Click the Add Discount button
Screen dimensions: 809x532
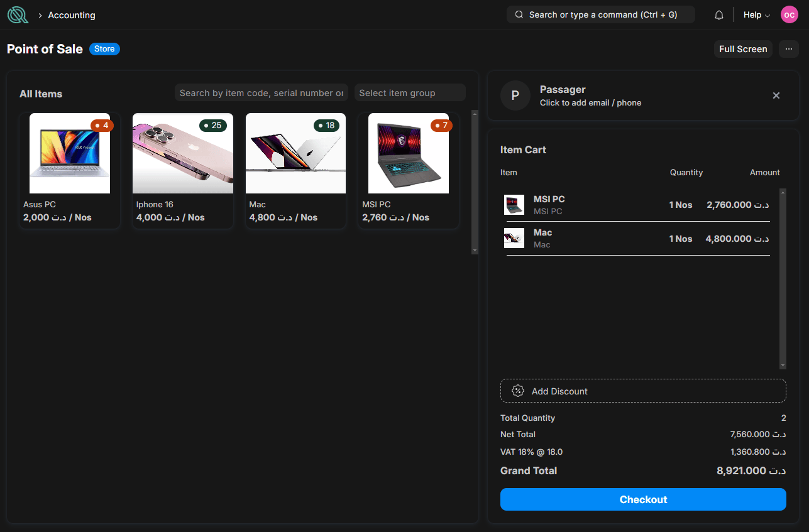click(x=643, y=391)
